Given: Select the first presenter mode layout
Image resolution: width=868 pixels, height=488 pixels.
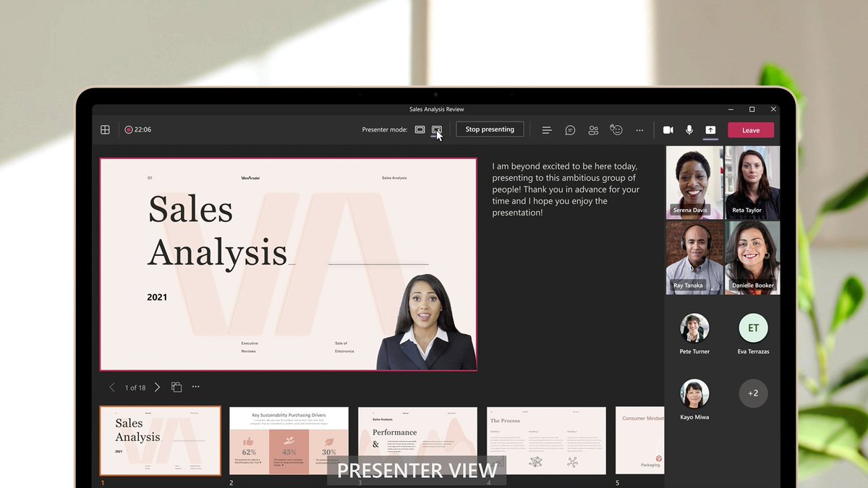Looking at the screenshot, I should (x=420, y=129).
